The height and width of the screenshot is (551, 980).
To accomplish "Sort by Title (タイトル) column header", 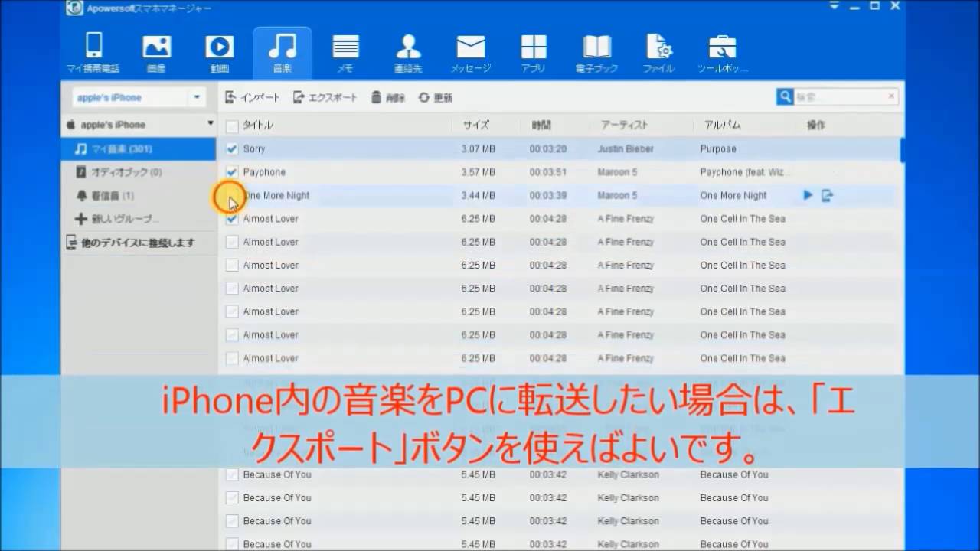I will [257, 125].
